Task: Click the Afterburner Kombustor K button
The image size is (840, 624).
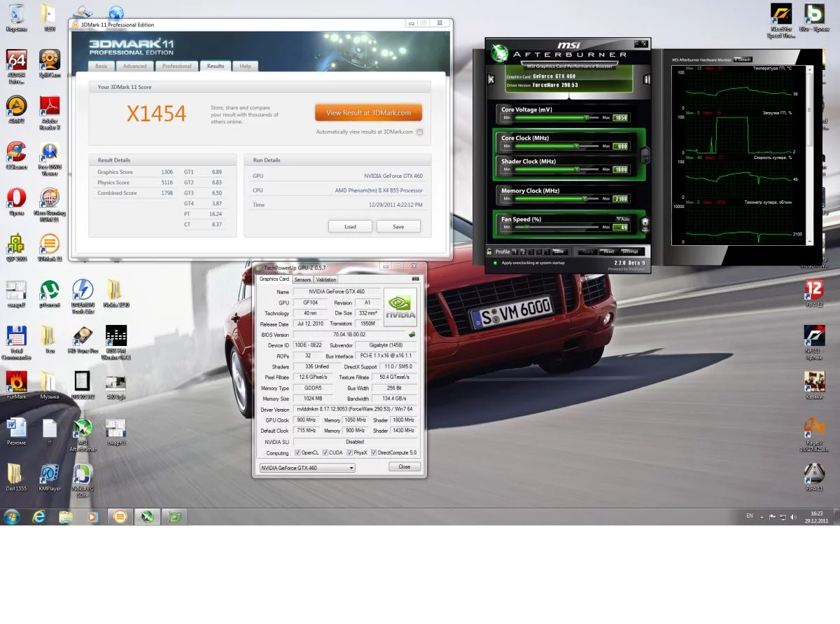Action: click(x=491, y=80)
